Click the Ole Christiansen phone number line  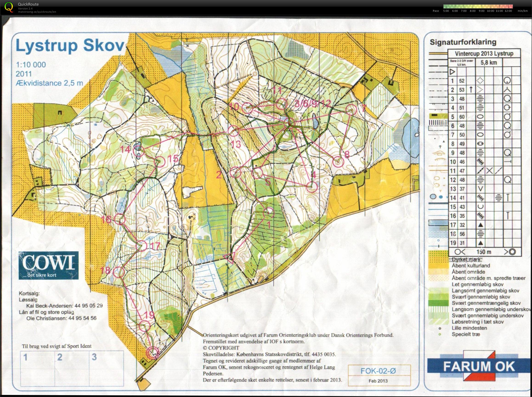point(61,318)
